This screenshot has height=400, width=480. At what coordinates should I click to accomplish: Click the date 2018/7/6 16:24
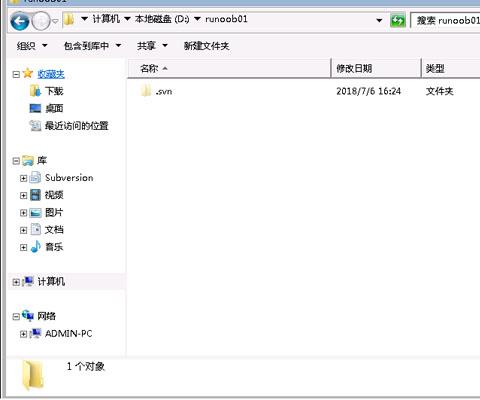coord(368,91)
